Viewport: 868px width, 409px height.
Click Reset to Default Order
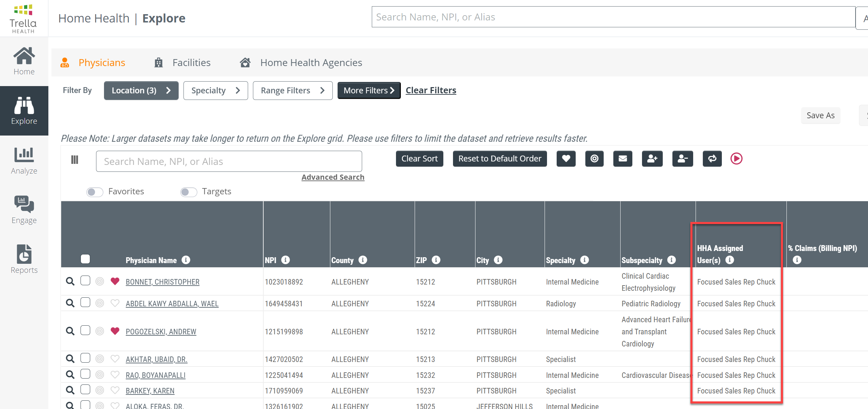[500, 159]
